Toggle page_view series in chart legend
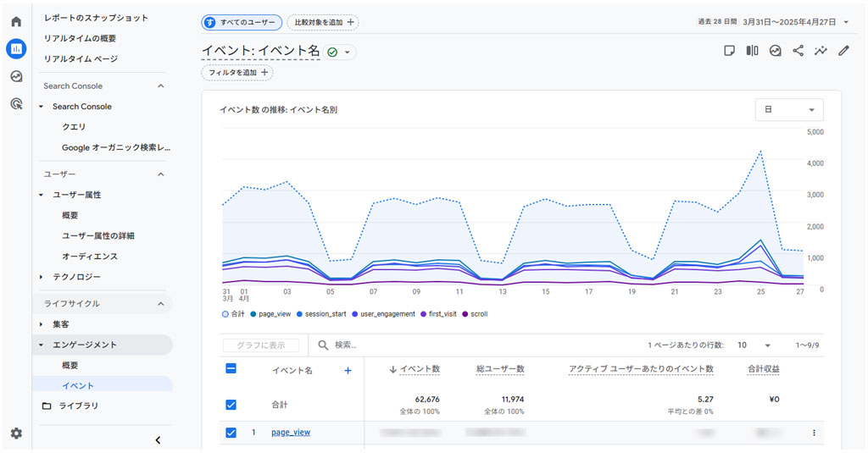 coord(270,314)
